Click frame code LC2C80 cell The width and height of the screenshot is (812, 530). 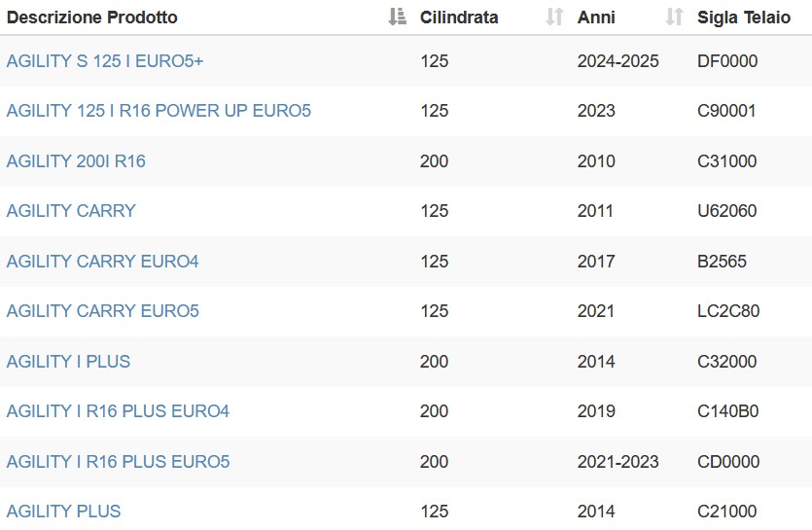coord(728,311)
